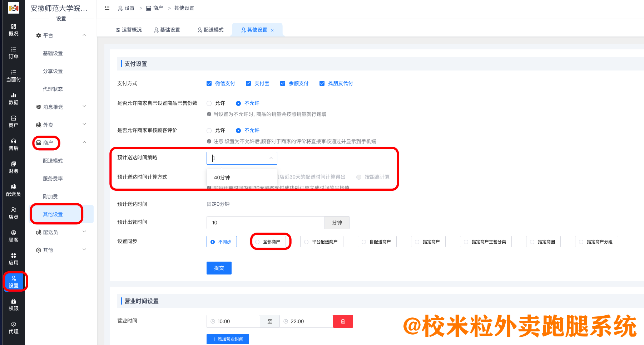644x345 pixels.
Task: Open the 概况 overview sidebar icon
Action: 13,30
